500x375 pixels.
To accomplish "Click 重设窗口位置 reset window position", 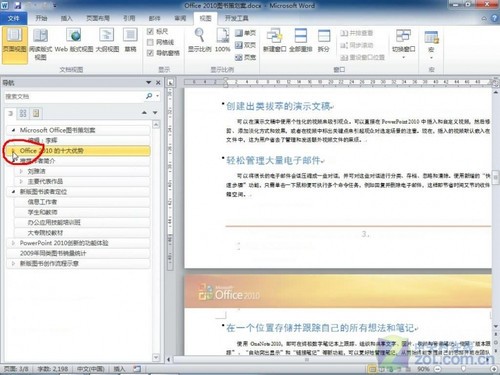I will pyautogui.click(x=362, y=57).
